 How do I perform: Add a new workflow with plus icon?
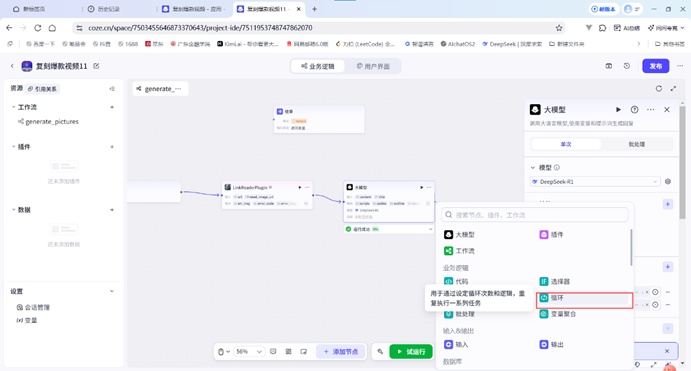[112, 107]
